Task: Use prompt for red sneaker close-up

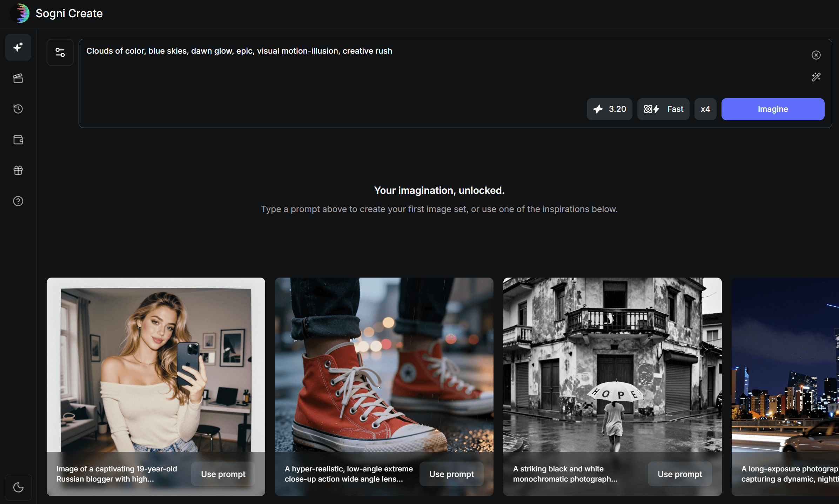Action: pyautogui.click(x=451, y=474)
